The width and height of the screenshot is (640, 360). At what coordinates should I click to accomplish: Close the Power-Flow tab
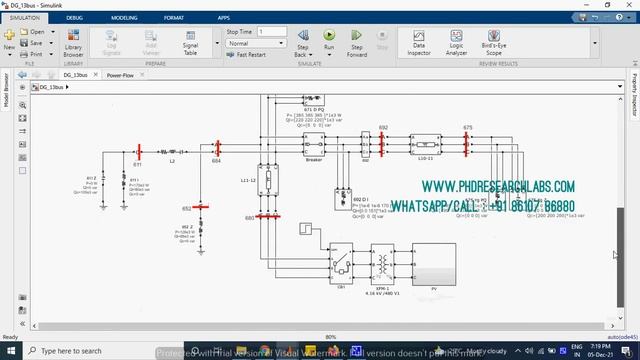point(142,75)
